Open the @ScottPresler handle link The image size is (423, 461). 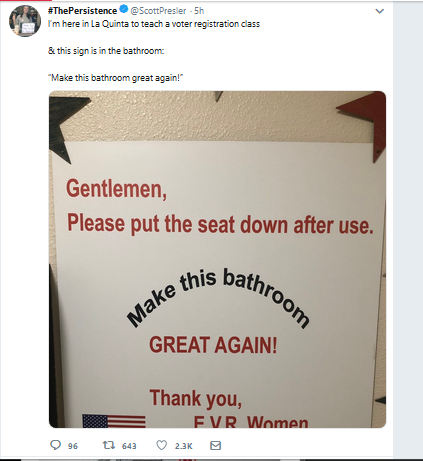point(158,11)
